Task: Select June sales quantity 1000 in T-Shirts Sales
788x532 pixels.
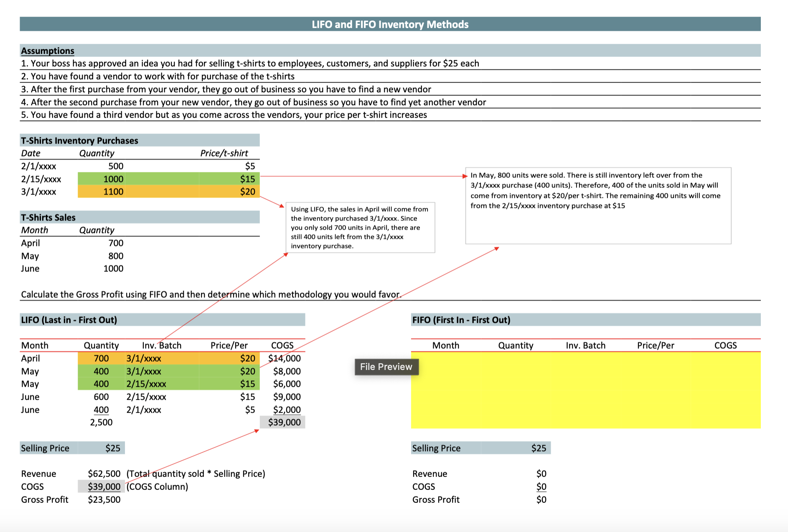Action: 113,269
